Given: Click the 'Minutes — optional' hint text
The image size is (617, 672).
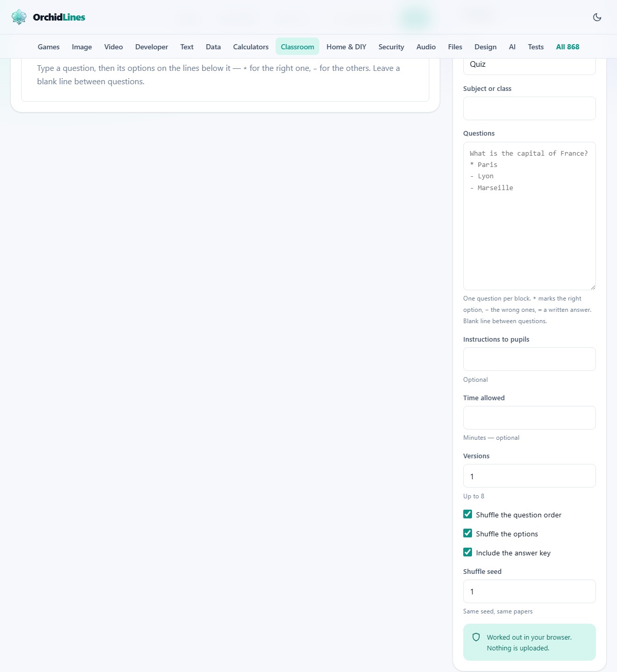Looking at the screenshot, I should [x=491, y=438].
